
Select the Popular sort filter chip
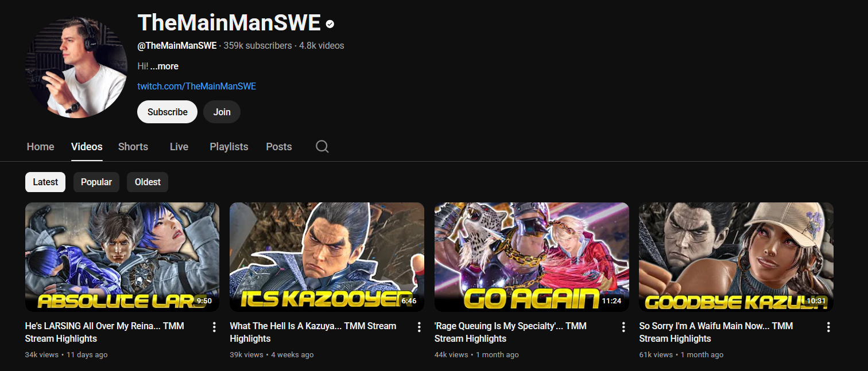(96, 182)
